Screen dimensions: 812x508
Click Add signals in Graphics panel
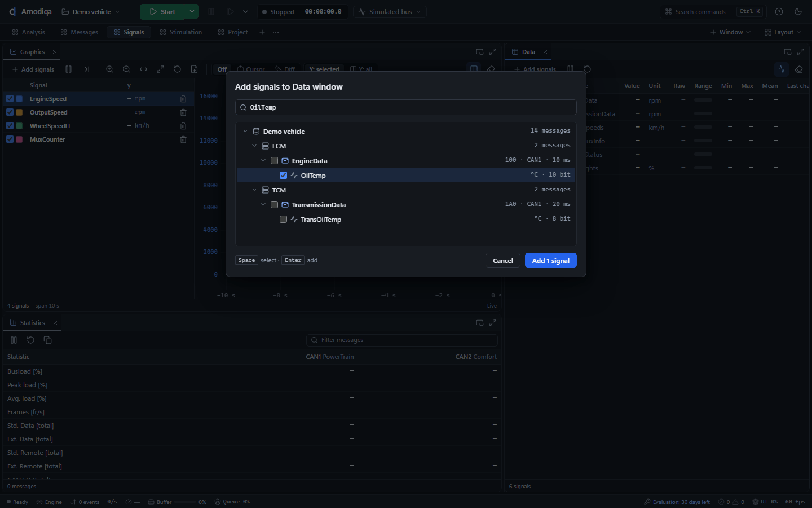click(33, 69)
